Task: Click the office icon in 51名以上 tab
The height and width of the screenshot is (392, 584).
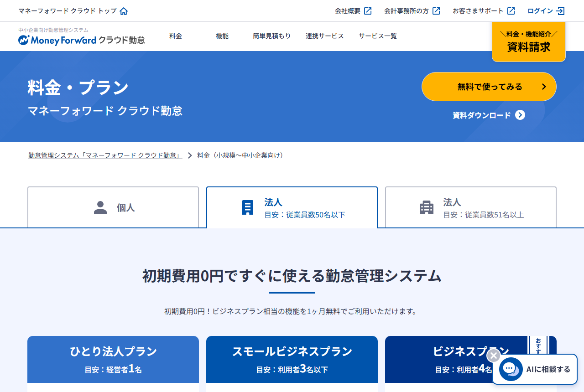Action: pos(427,207)
